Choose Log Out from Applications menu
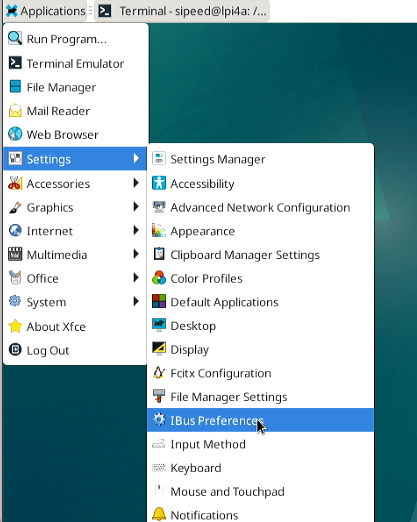The height and width of the screenshot is (522, 417). pyautogui.click(x=75, y=350)
